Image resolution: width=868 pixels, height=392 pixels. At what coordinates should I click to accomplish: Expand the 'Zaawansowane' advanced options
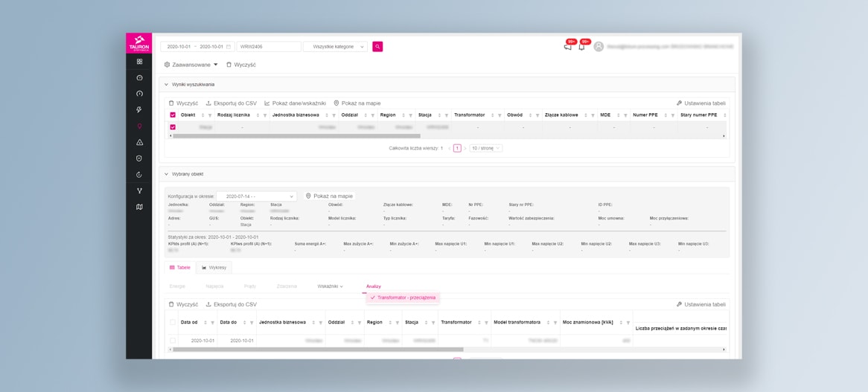pyautogui.click(x=191, y=65)
